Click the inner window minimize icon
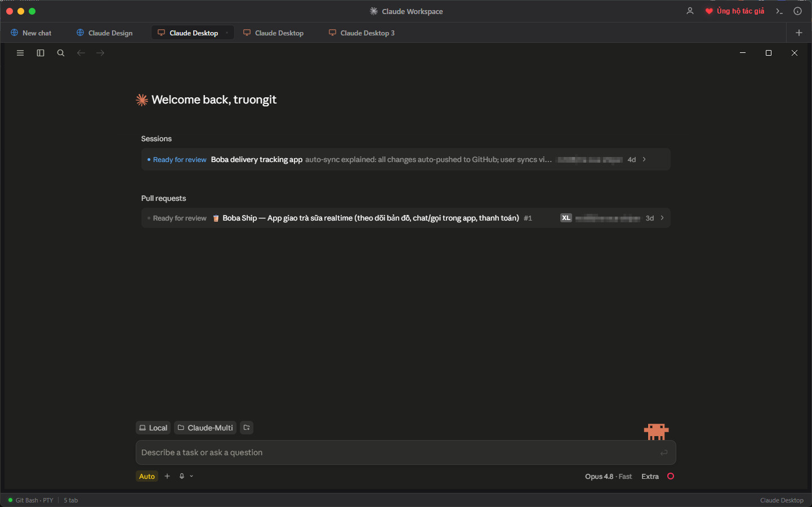Image resolution: width=812 pixels, height=507 pixels. (x=743, y=53)
